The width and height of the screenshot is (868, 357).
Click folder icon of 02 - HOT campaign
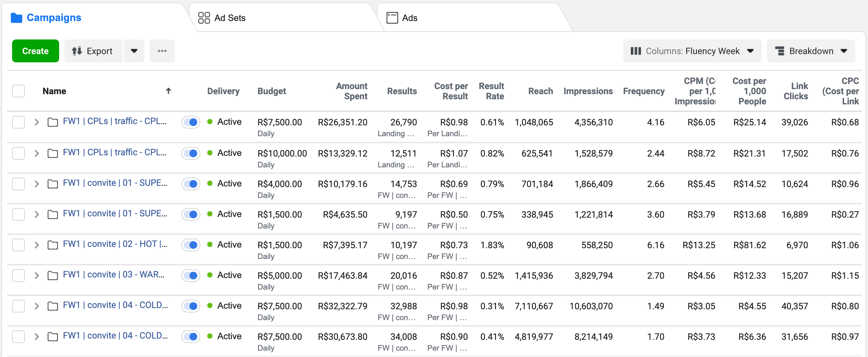point(52,245)
